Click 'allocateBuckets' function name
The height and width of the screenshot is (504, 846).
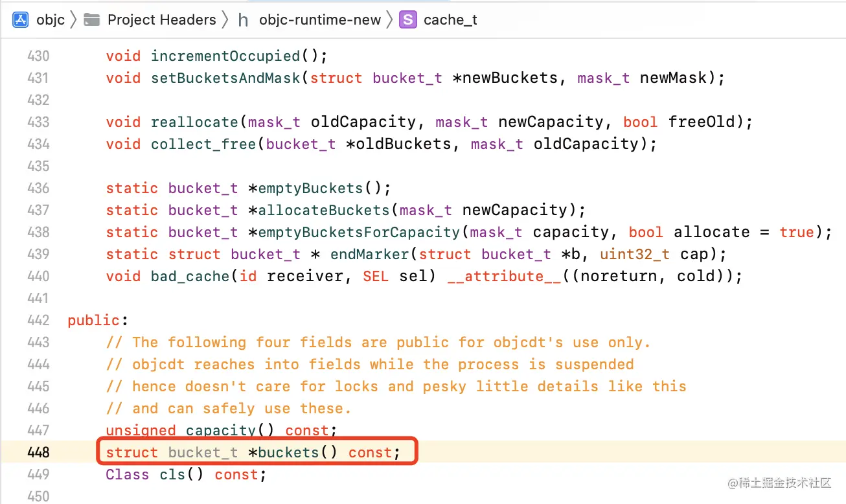pyautogui.click(x=325, y=211)
